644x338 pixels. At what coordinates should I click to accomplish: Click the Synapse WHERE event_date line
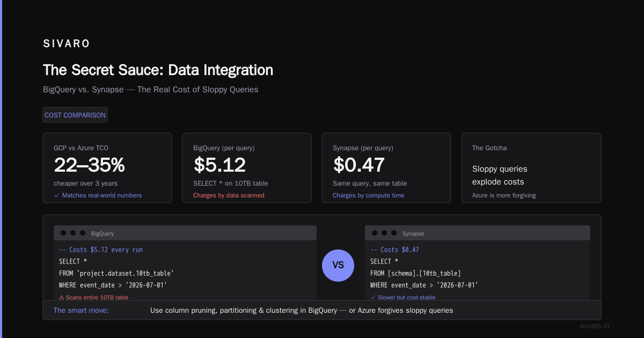tap(424, 285)
